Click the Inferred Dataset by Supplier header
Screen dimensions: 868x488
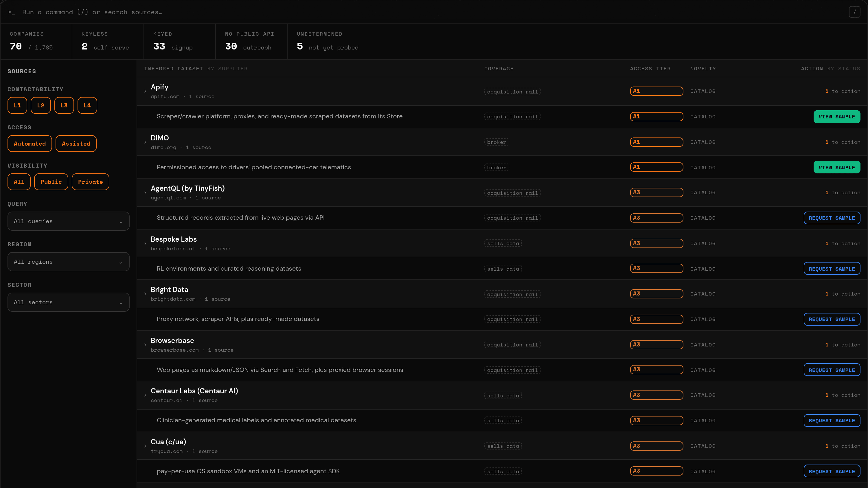pyautogui.click(x=196, y=69)
